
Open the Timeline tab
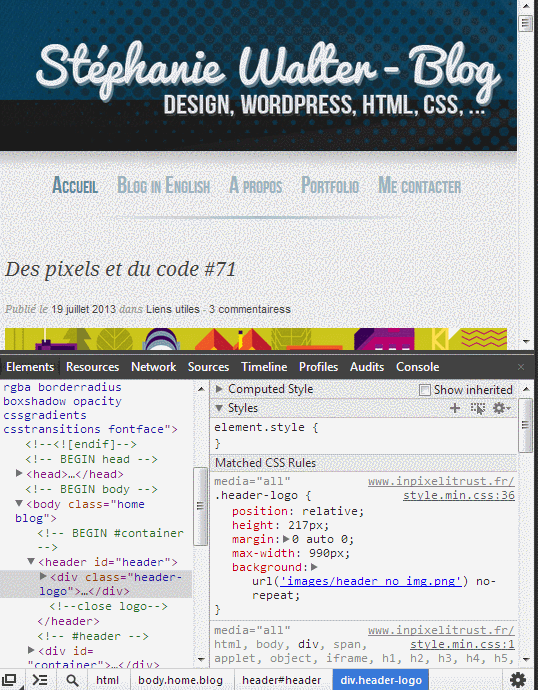[264, 367]
